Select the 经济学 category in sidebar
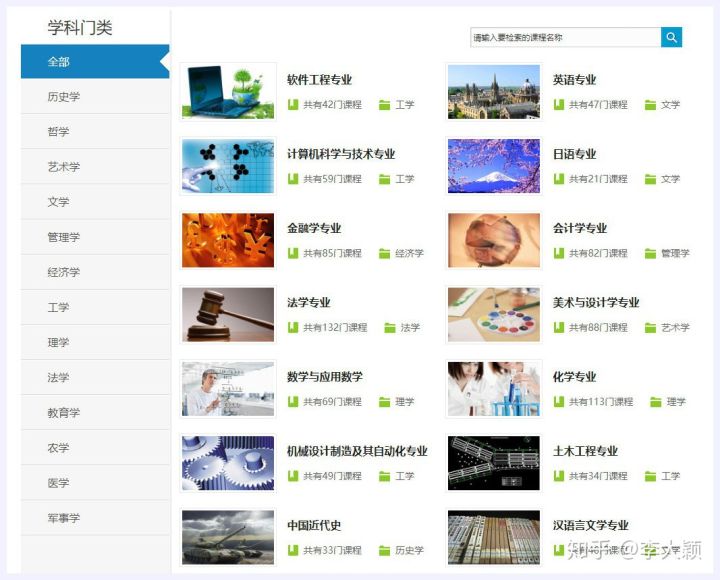The image size is (720, 580). point(95,272)
